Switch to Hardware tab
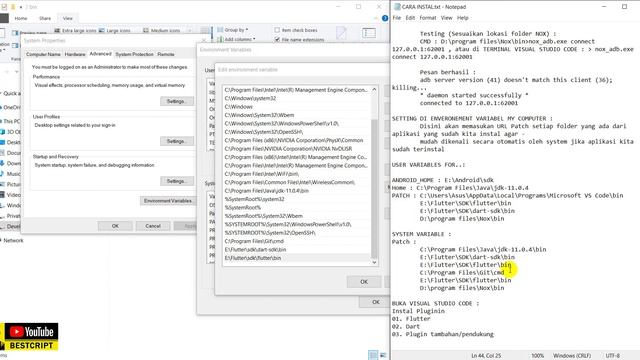The height and width of the screenshot is (360, 640). pos(75,54)
